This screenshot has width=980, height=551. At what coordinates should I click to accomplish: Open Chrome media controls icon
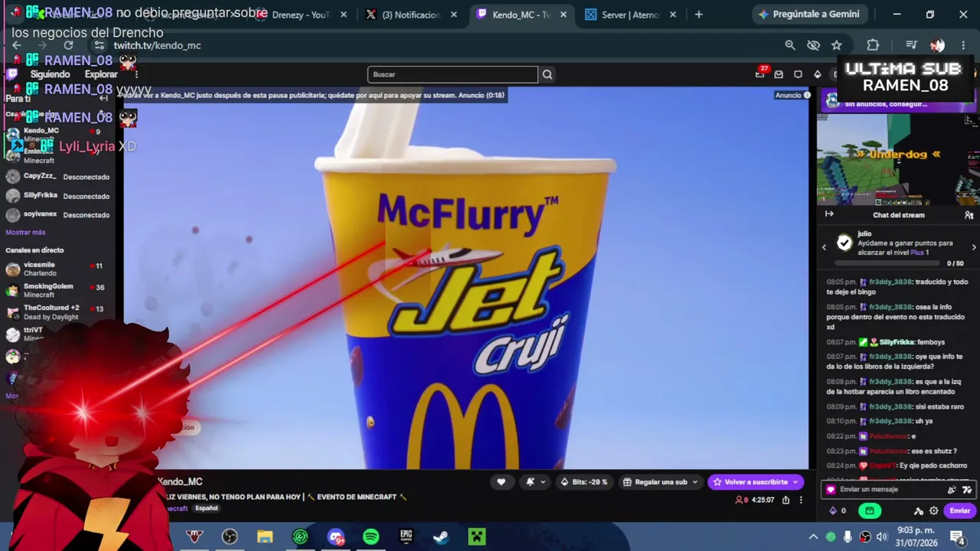click(x=911, y=45)
